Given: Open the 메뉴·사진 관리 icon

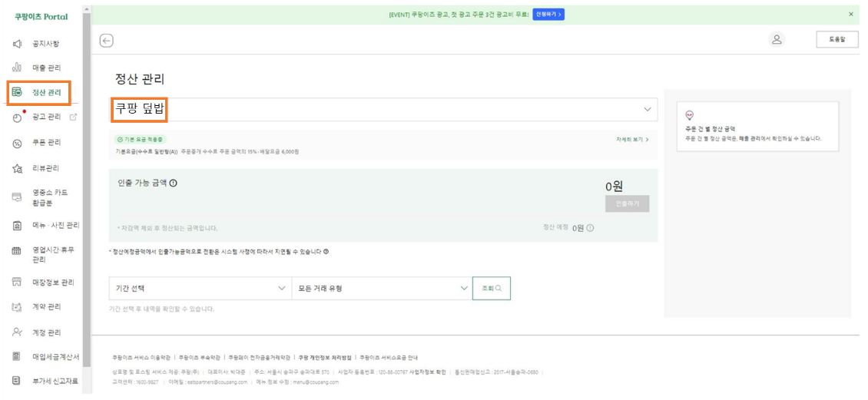Looking at the screenshot, I should 17,225.
